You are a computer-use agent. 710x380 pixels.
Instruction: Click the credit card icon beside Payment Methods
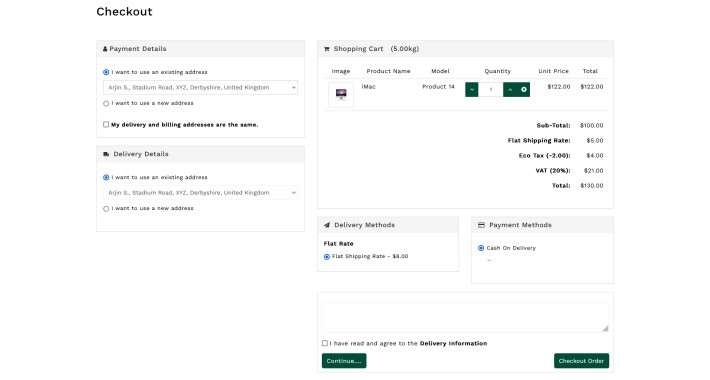(481, 225)
